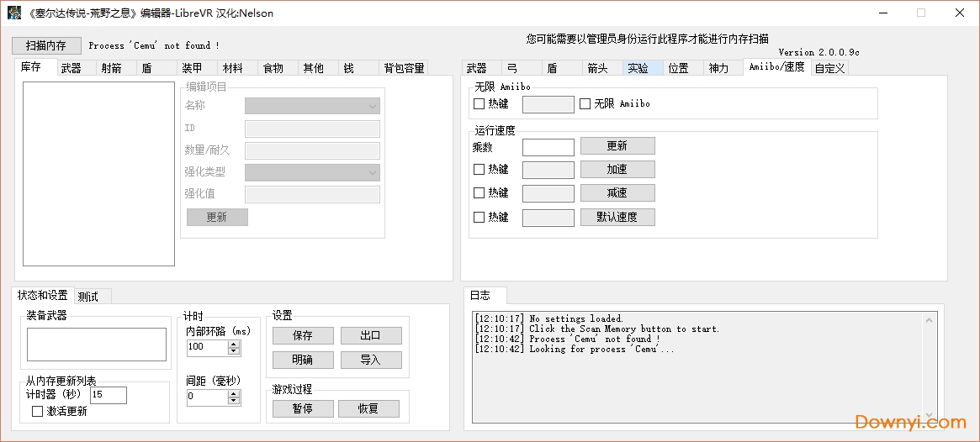
Task: Click the 减速 slow-down button
Action: [617, 193]
